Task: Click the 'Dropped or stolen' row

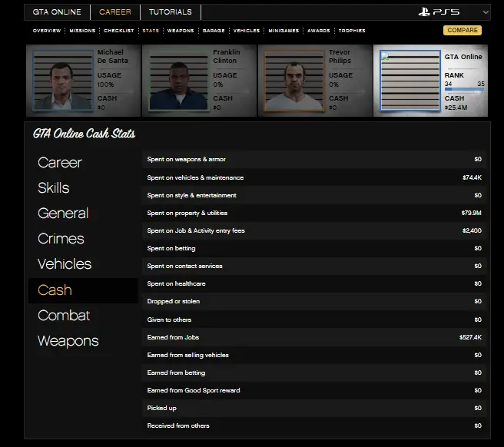Action: pos(314,301)
